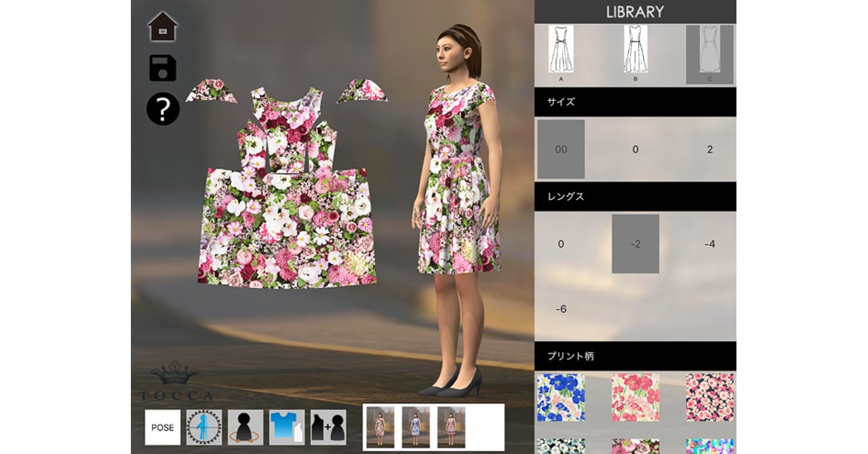868x454 pixels.
Task: Select the right sleeve pattern piece
Action: 362,90
